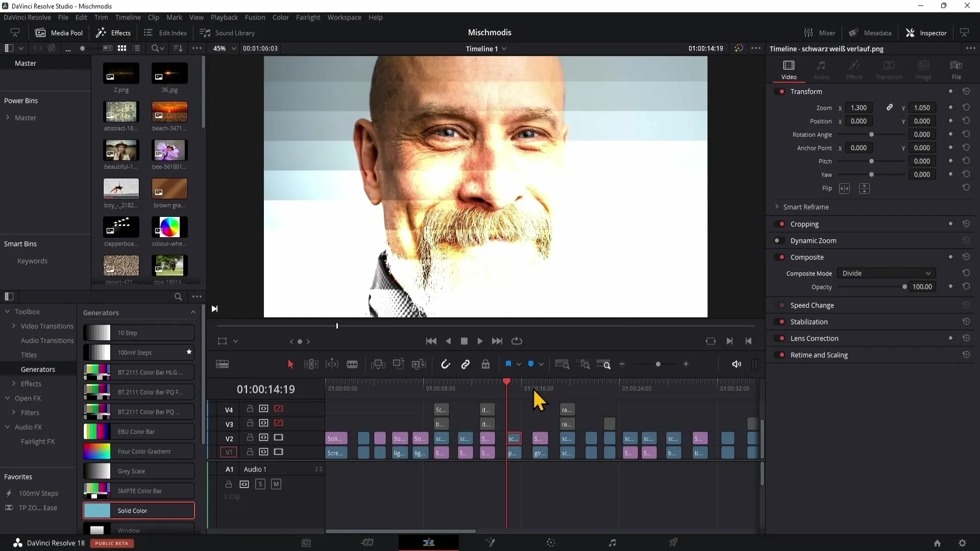The width and height of the screenshot is (980, 551).
Task: Open the Color menu in menu bar
Action: [281, 17]
